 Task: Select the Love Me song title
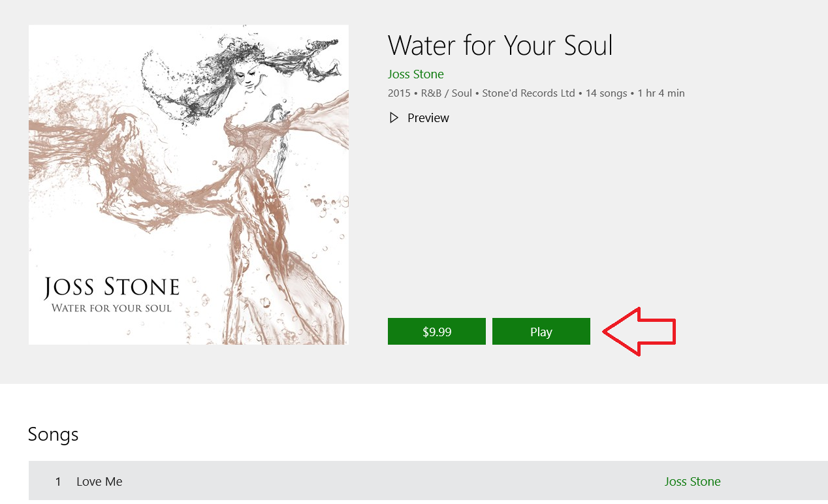pos(99,482)
